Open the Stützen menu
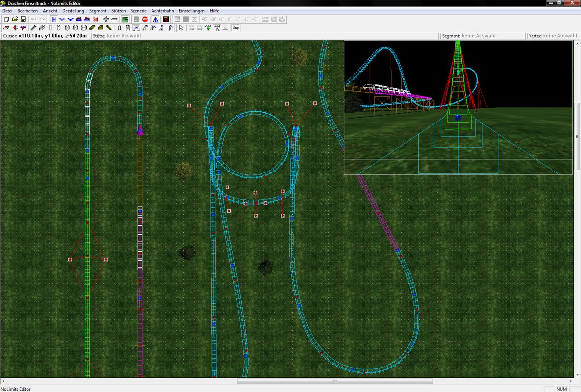 pos(118,11)
